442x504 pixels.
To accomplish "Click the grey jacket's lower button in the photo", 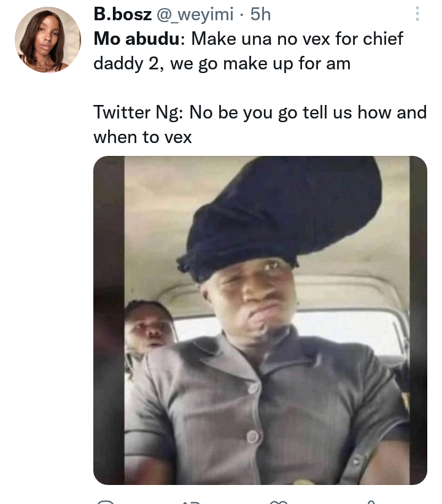I will [x=253, y=436].
